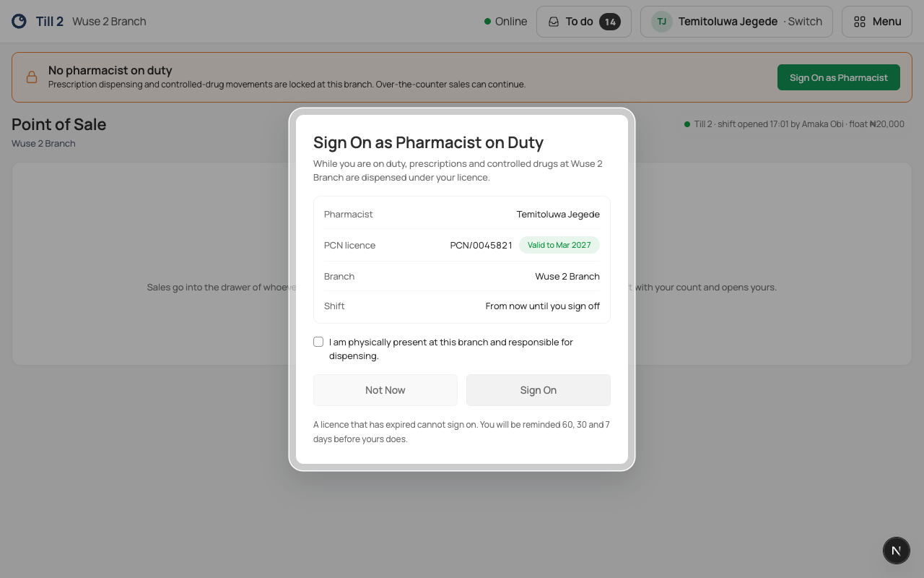This screenshot has width=924, height=578.
Task: Open the Menu button
Action: [877, 22]
